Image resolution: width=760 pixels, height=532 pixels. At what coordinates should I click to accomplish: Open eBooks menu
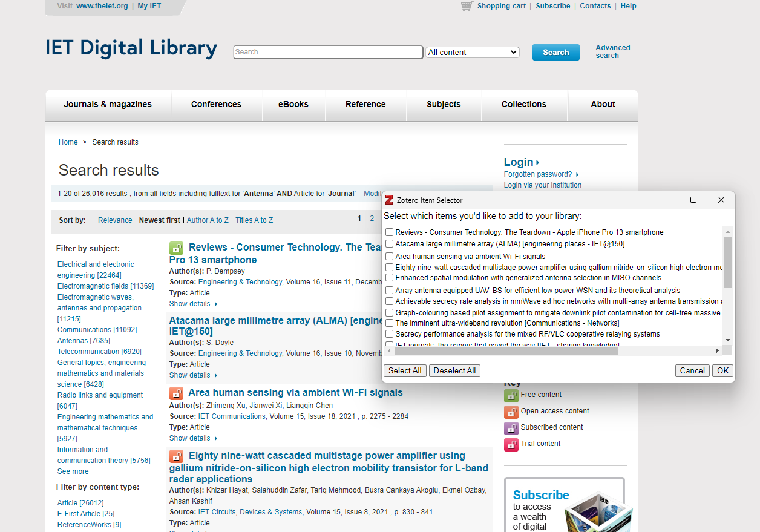293,104
